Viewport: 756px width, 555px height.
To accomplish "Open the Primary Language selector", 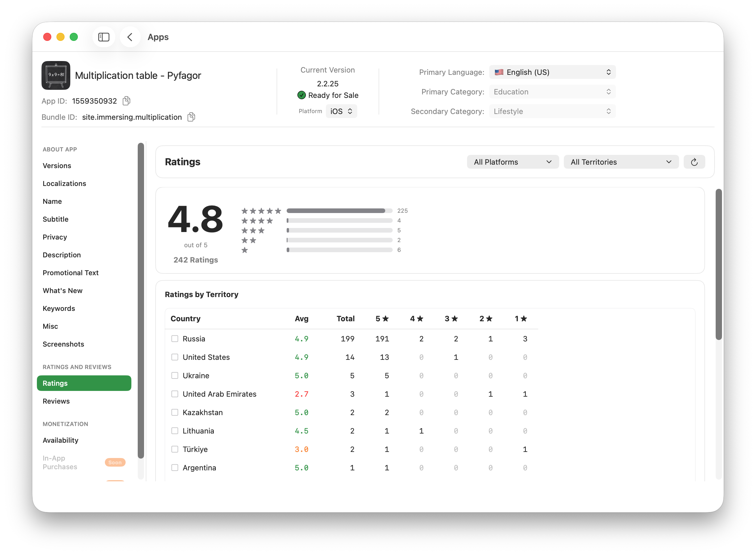I will pyautogui.click(x=552, y=72).
